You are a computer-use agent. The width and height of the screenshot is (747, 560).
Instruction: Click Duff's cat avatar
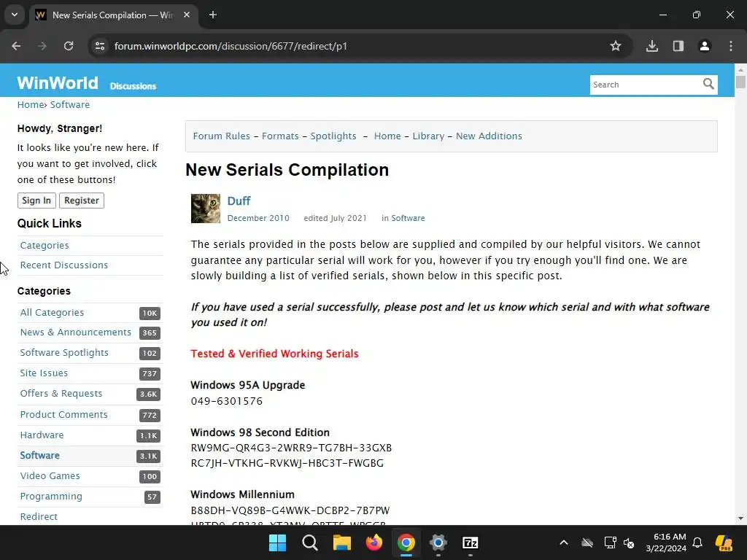tap(206, 209)
